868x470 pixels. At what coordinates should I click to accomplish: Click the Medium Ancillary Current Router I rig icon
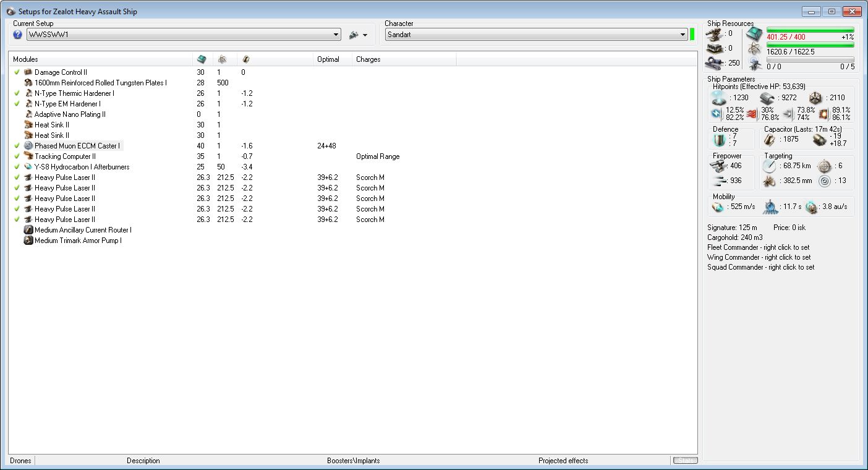[x=28, y=230]
